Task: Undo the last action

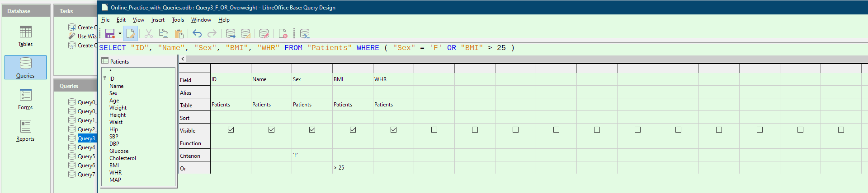Action: pyautogui.click(x=197, y=34)
